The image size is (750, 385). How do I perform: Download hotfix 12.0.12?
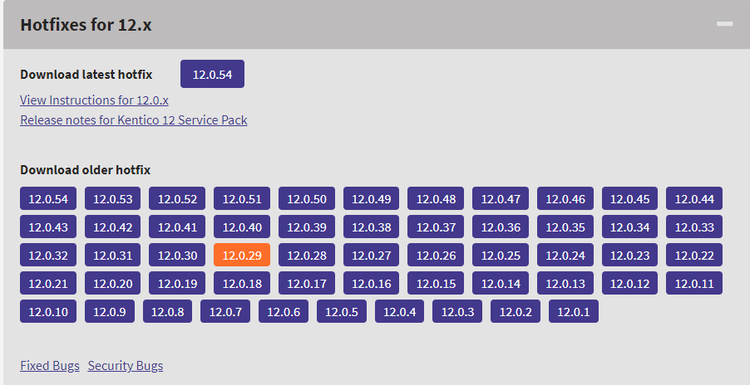630,283
